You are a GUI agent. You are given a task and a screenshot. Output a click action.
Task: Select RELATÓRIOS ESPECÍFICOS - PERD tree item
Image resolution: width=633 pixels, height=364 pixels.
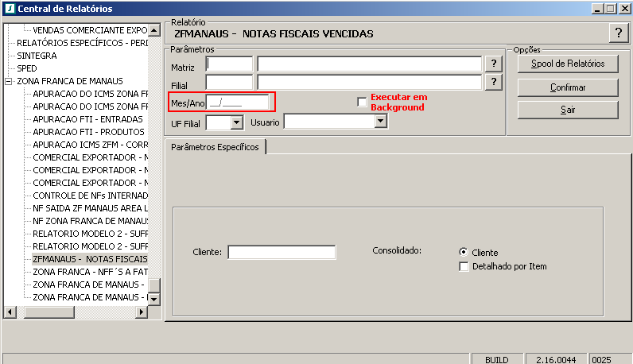[x=83, y=43]
